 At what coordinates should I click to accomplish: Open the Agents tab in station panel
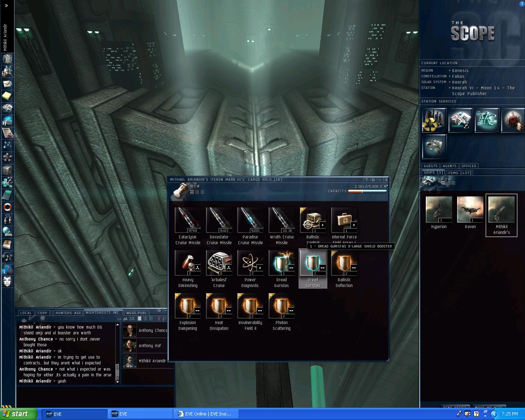(450, 166)
